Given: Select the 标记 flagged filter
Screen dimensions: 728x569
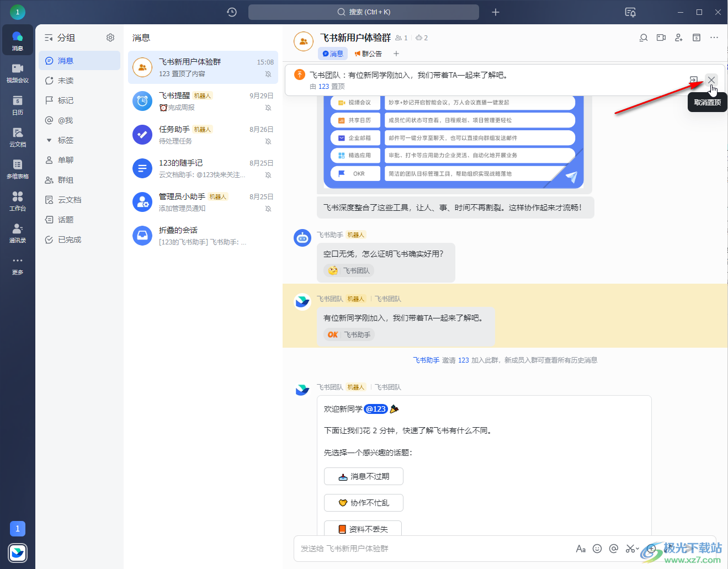Looking at the screenshot, I should 79,100.
